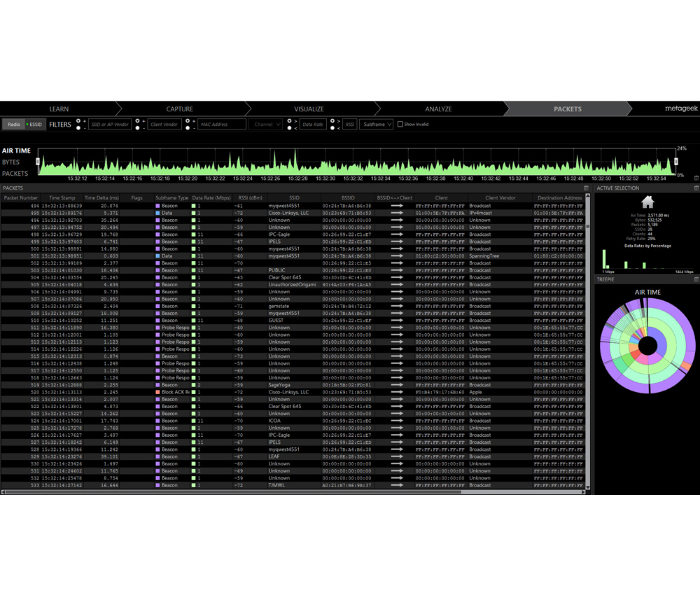The width and height of the screenshot is (700, 595).
Task: Click purple Beacon marker in packet 494 row
Action: 157,206
